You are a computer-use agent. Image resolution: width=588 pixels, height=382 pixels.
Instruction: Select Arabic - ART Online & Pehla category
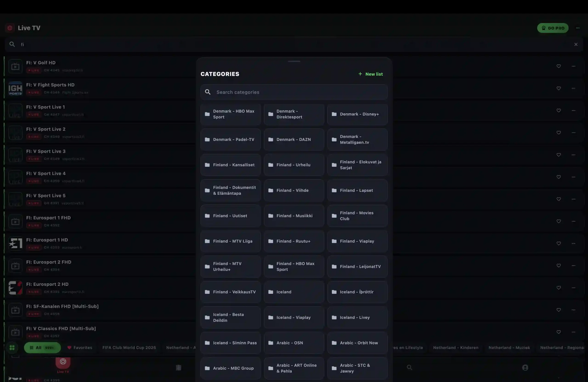[294, 368]
